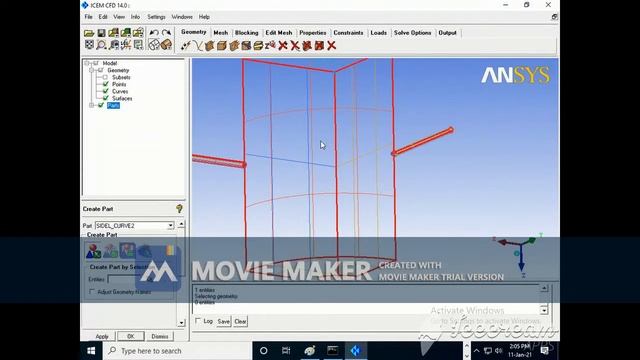Click the Zoom magnifier icon

coord(101,45)
